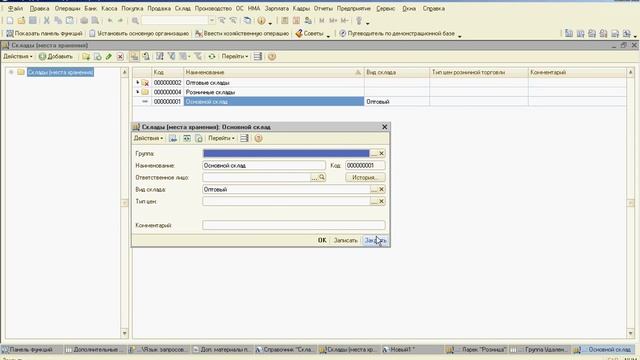The height and width of the screenshot is (360, 640).
Task: Switch to Справочник Склады window tab
Action: 286,350
